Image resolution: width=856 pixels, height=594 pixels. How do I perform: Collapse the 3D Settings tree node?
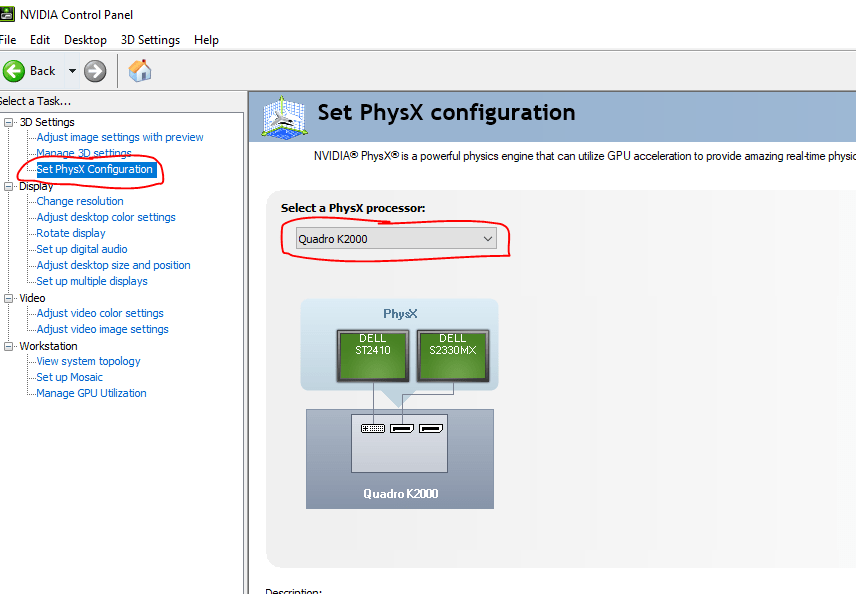tap(8, 122)
